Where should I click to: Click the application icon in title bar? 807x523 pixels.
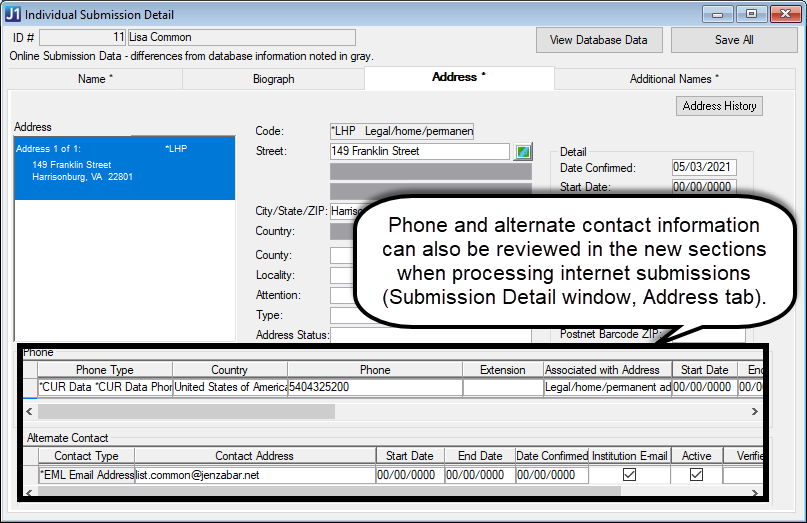point(14,14)
